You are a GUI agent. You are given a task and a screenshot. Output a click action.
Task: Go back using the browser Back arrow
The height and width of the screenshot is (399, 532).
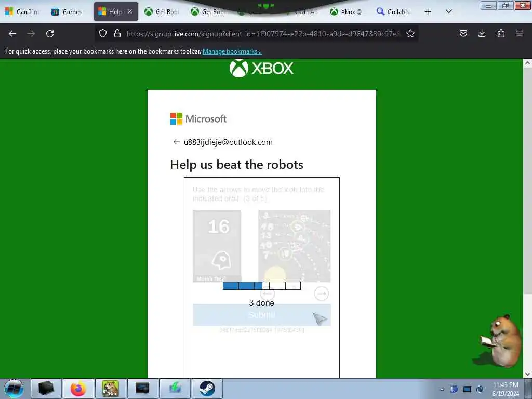point(12,34)
